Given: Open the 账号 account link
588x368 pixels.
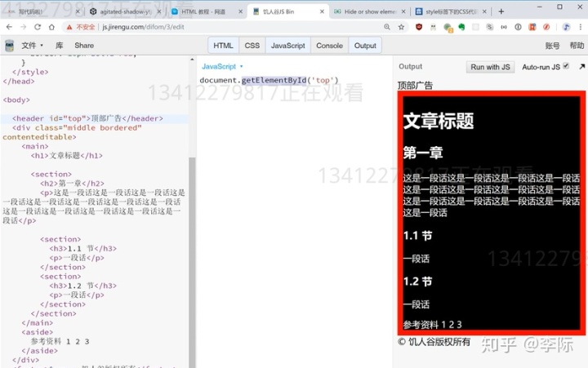Looking at the screenshot, I should [552, 46].
